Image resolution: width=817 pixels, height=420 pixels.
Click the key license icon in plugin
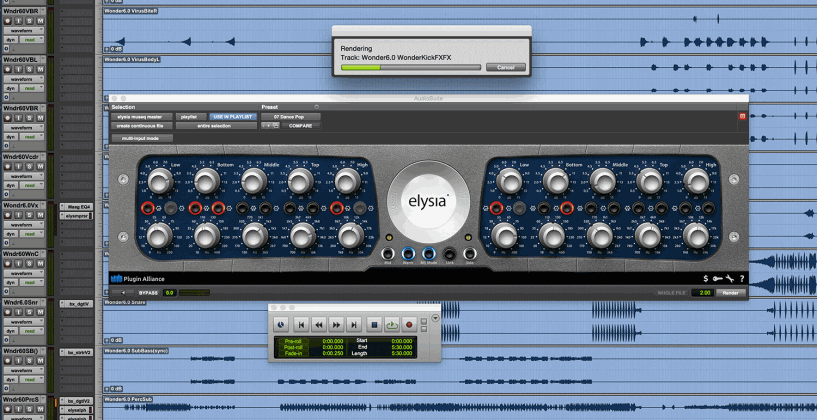pyautogui.click(x=718, y=279)
